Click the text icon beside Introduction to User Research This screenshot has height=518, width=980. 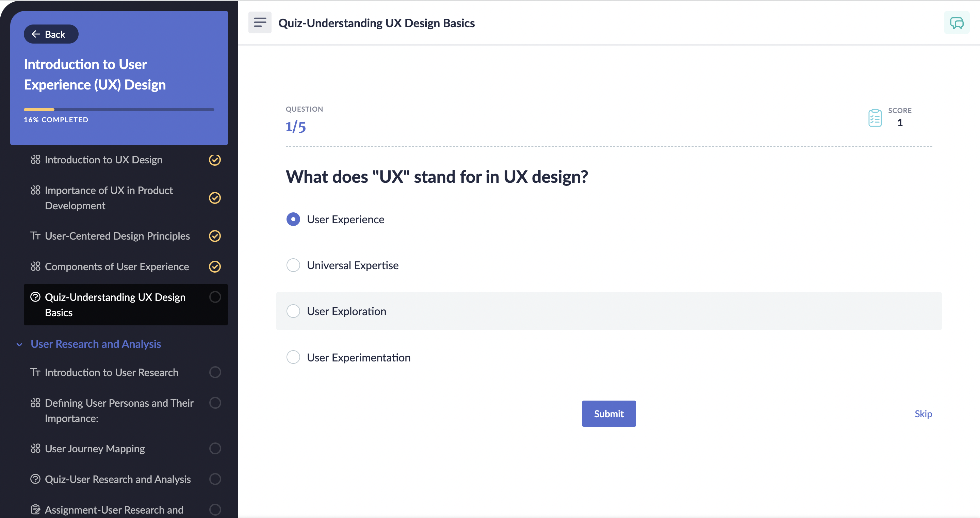(x=35, y=372)
